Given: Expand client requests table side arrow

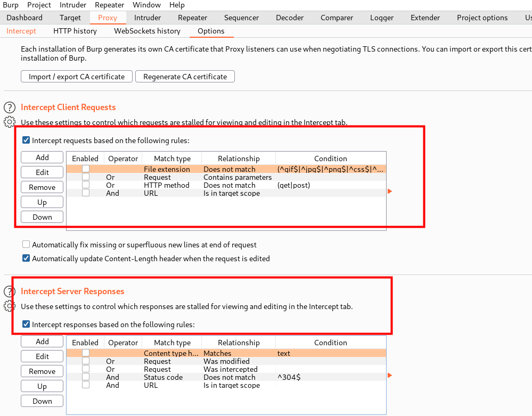Looking at the screenshot, I should 390,192.
